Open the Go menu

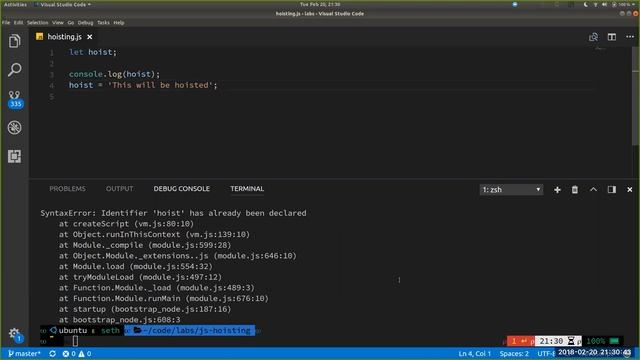coord(71,23)
